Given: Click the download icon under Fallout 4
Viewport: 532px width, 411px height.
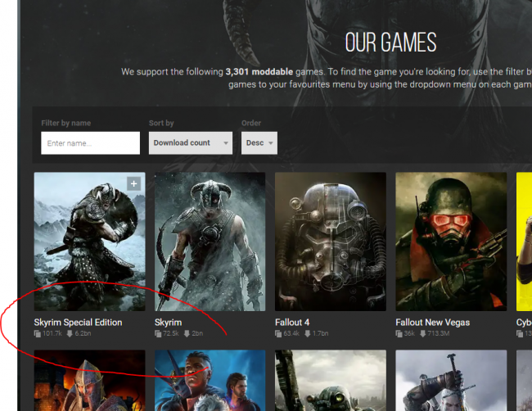Looking at the screenshot, I should [x=309, y=334].
